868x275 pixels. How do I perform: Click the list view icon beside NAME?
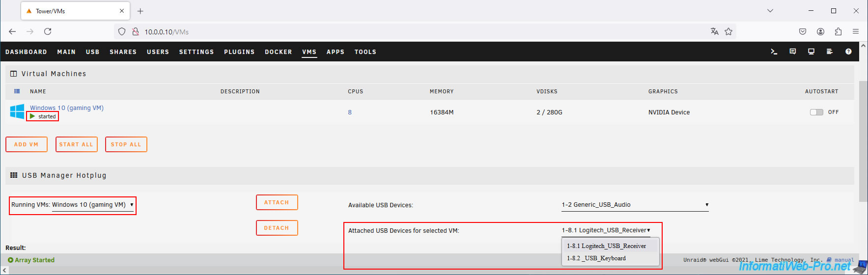click(17, 91)
